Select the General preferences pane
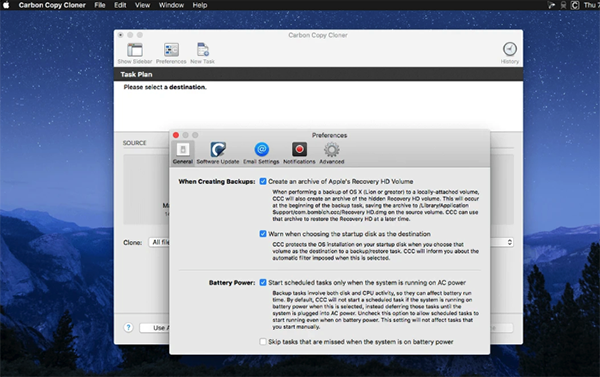 click(183, 153)
